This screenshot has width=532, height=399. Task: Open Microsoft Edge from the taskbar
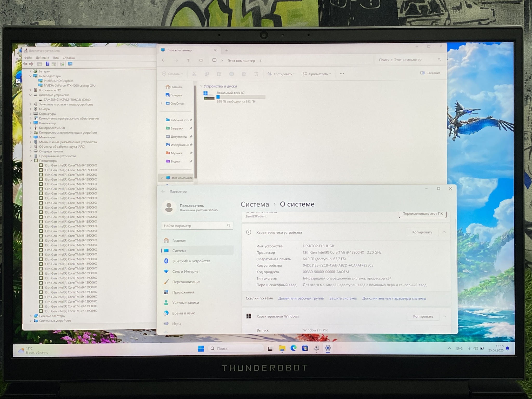[294, 348]
